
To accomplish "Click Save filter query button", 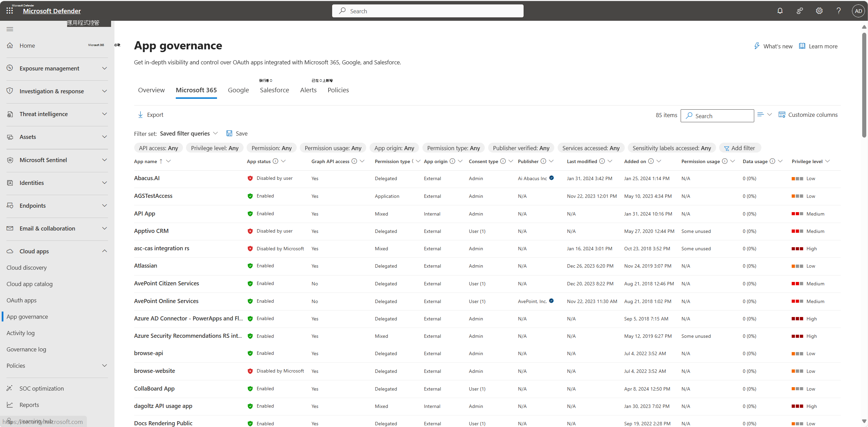I will 237,133.
